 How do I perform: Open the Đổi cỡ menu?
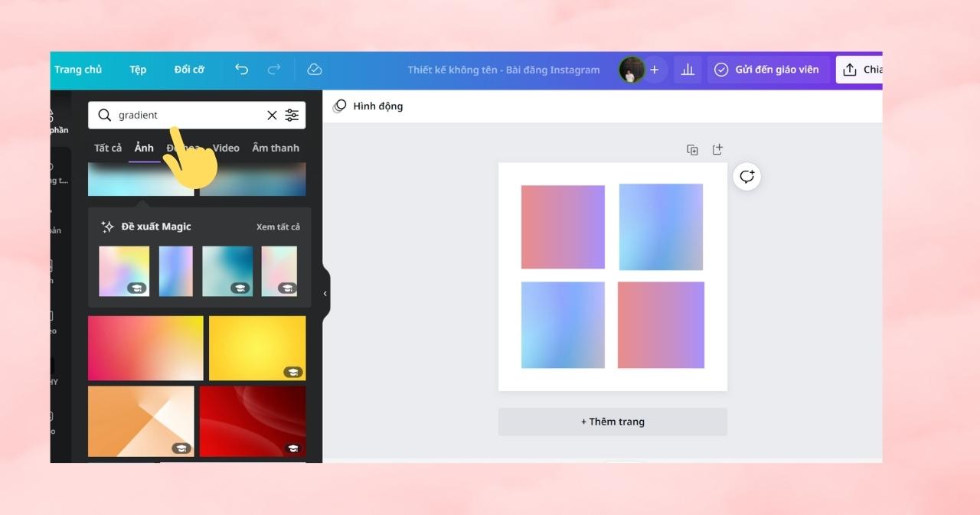(x=189, y=70)
